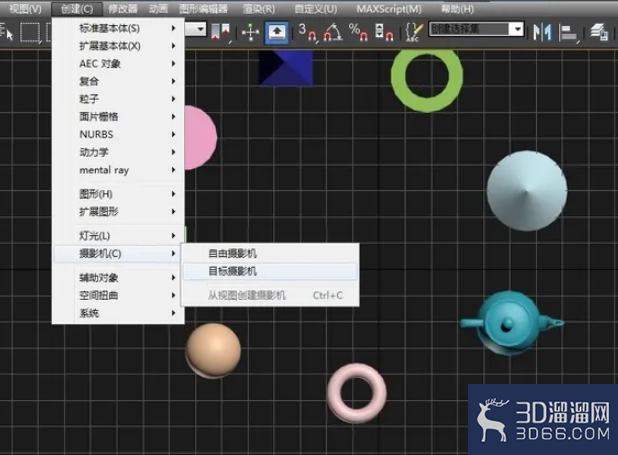Open the 图形编辑器 menu
Viewport: 618px width, 455px height.
pos(203,9)
